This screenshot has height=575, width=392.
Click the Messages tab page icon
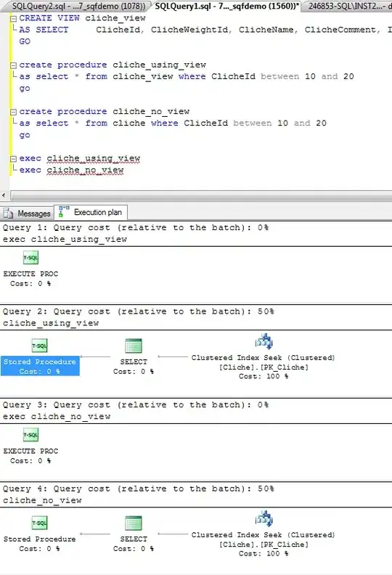coord(9,213)
